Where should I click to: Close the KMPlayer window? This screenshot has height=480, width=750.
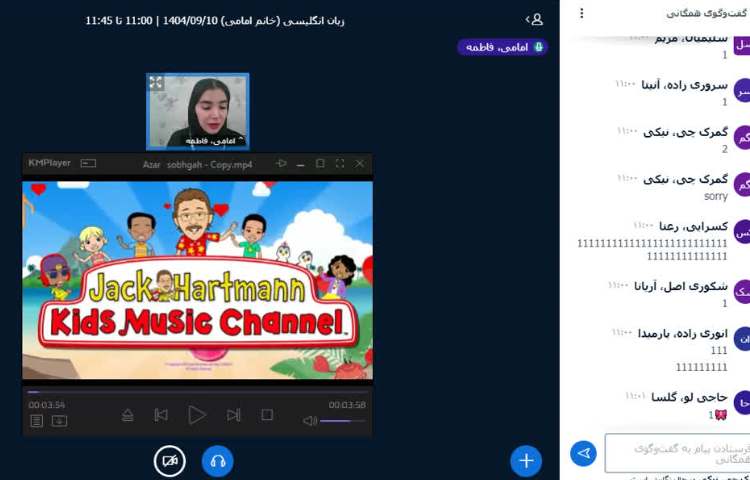[360, 164]
